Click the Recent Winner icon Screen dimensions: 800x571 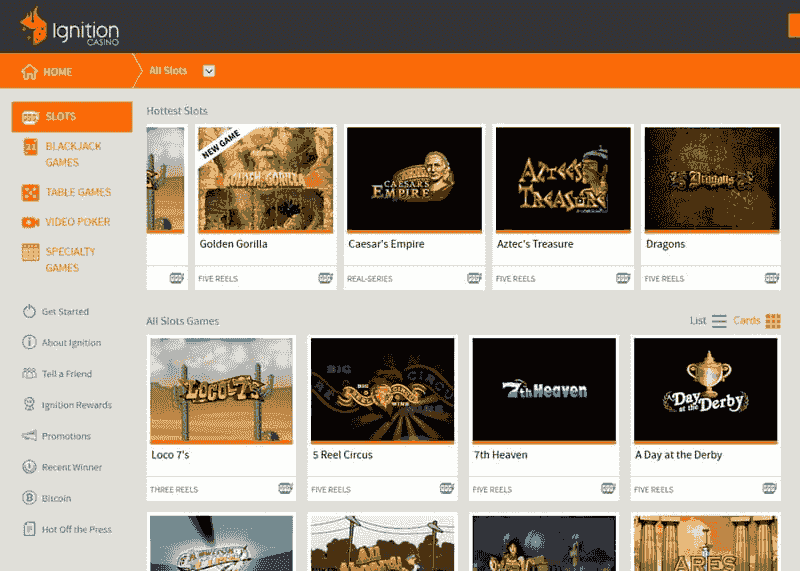(x=29, y=467)
